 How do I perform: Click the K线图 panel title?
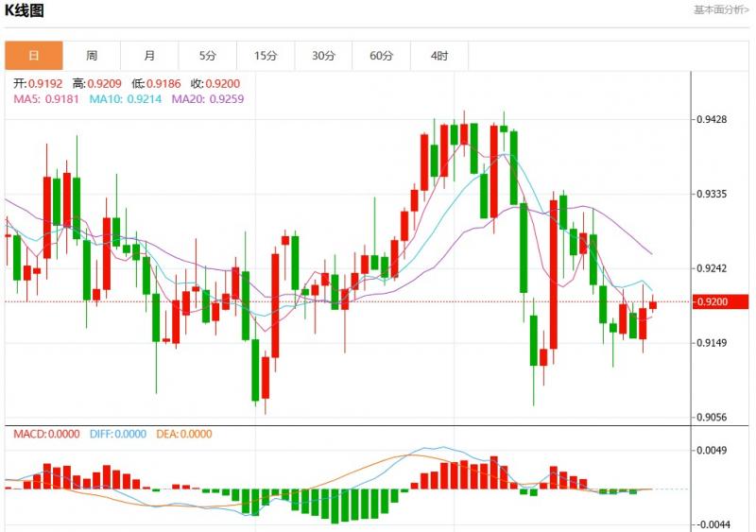(x=25, y=10)
